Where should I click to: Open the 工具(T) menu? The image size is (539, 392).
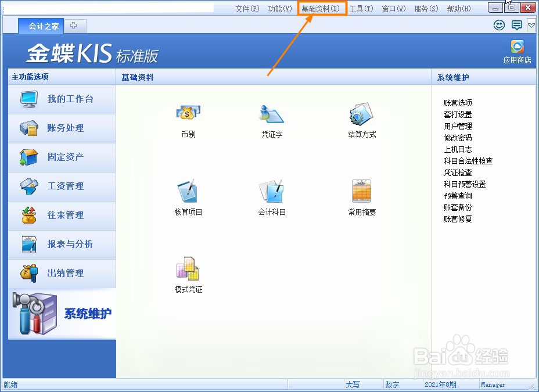[x=361, y=9]
